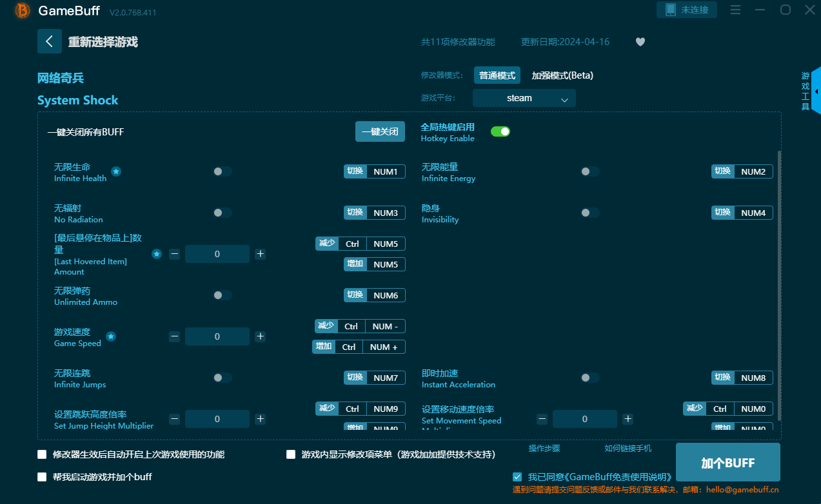This screenshot has height=504, width=821.
Task: Open 操作步骤 operation steps link
Action: pyautogui.click(x=544, y=449)
